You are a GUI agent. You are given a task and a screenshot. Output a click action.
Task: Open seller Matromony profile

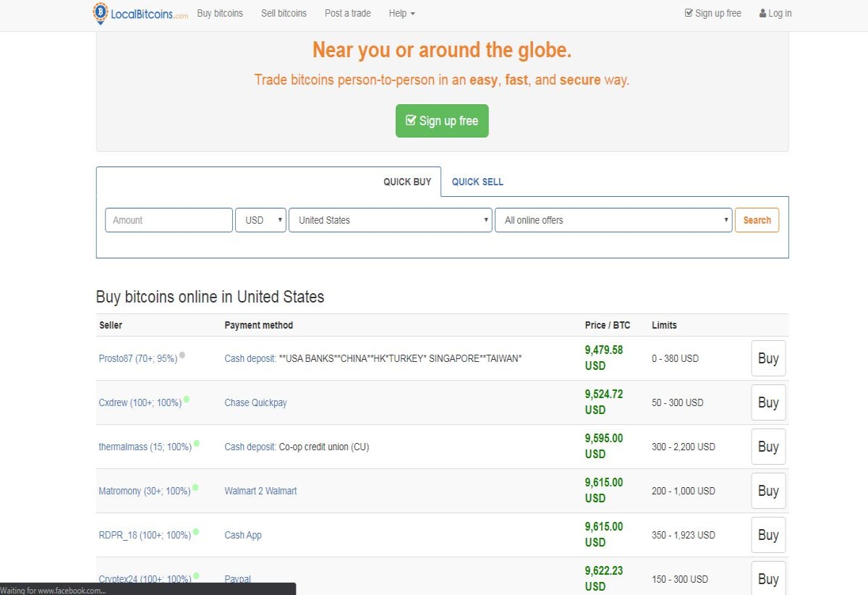[145, 491]
